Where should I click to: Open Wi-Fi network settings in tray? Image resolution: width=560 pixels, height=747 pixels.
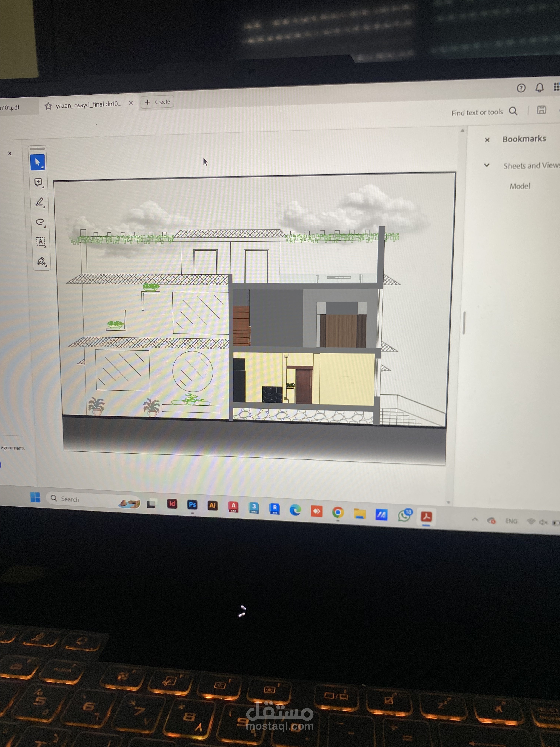click(531, 522)
